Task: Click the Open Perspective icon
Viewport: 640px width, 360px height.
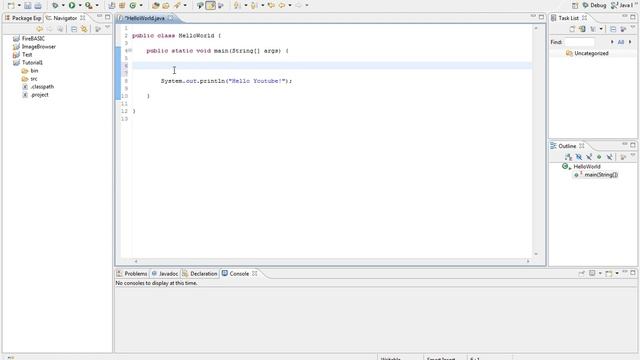Action: (x=575, y=5)
